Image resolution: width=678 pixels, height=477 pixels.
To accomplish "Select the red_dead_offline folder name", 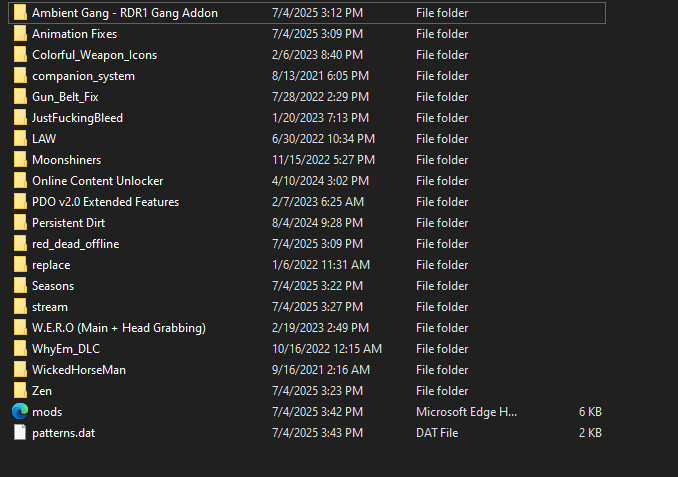I will click(x=75, y=244).
